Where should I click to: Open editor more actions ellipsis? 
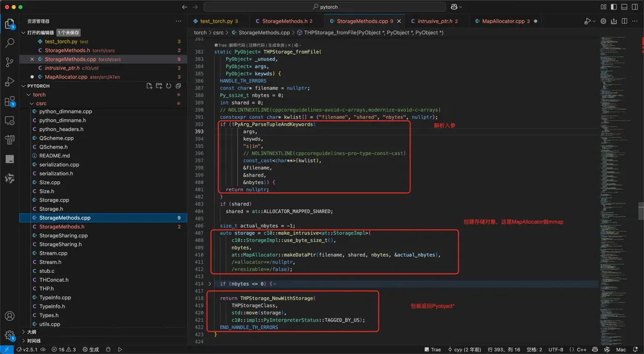click(x=635, y=21)
